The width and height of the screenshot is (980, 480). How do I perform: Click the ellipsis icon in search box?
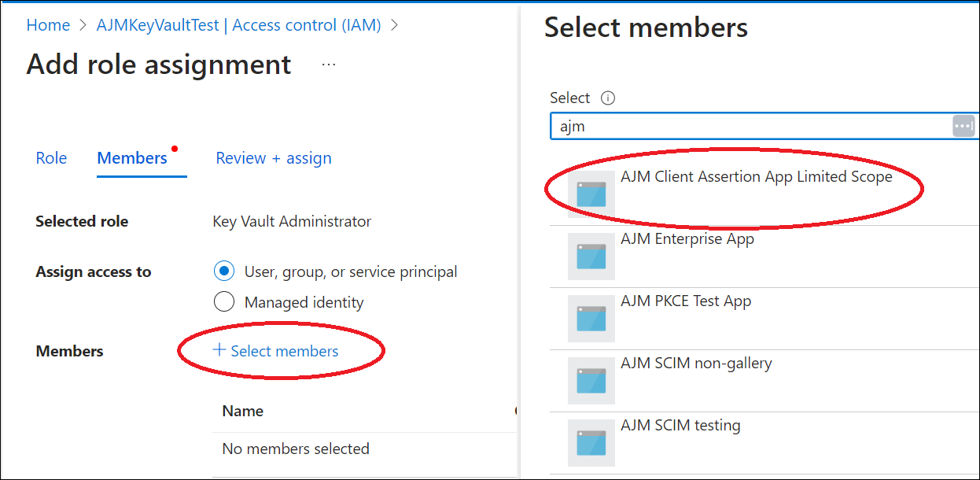[x=963, y=126]
